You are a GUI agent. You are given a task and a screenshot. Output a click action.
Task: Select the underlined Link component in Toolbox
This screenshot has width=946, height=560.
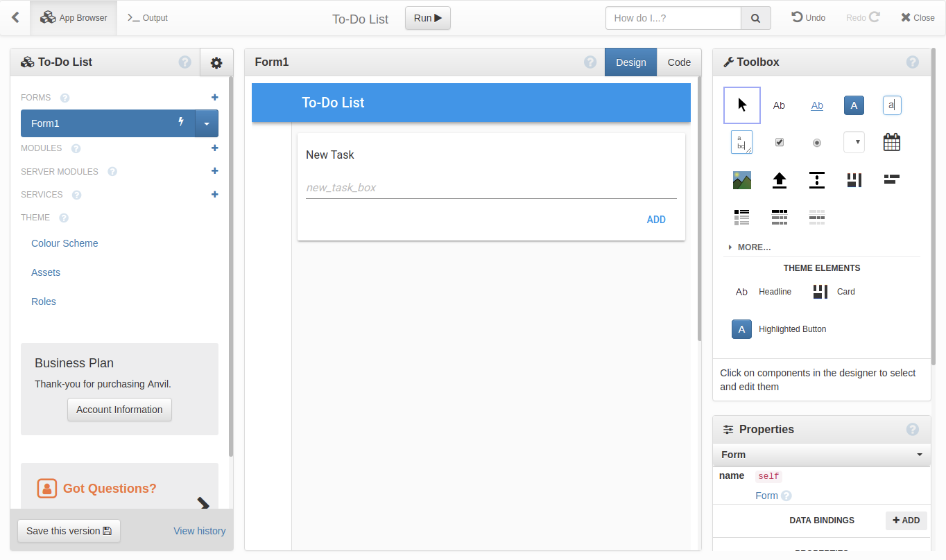click(816, 105)
